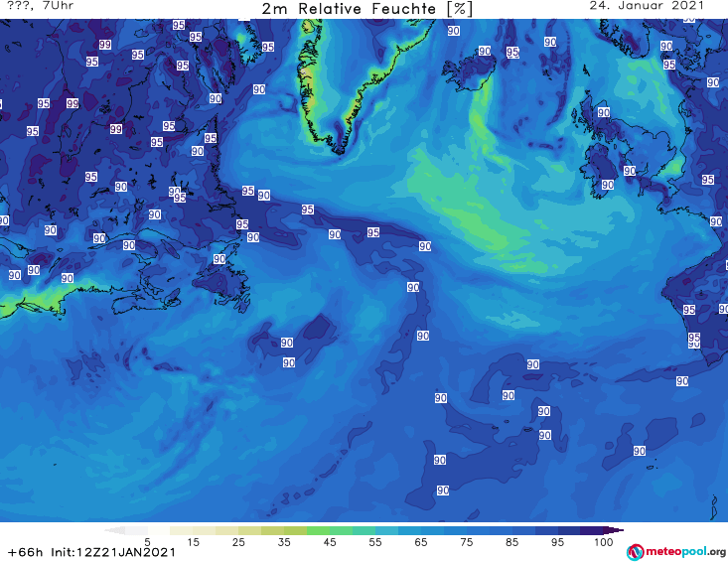
Task: Click the '+66h' forecast hour text
Action: click(x=26, y=552)
